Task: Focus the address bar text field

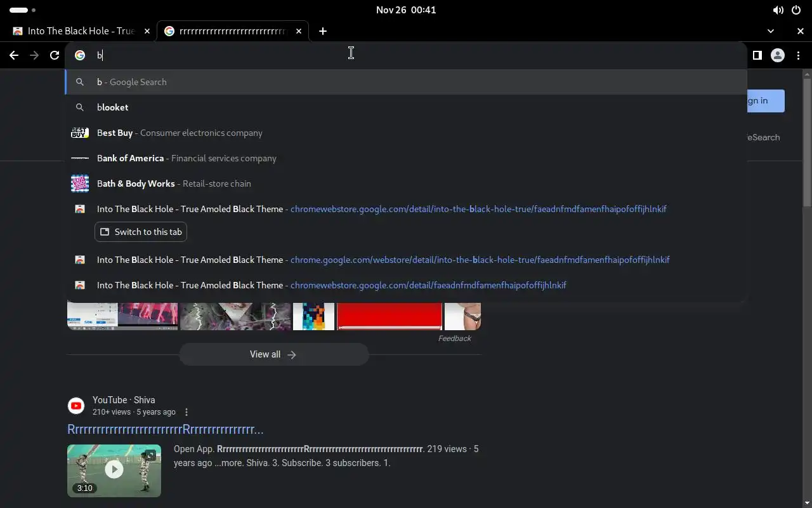Action: tap(406, 55)
